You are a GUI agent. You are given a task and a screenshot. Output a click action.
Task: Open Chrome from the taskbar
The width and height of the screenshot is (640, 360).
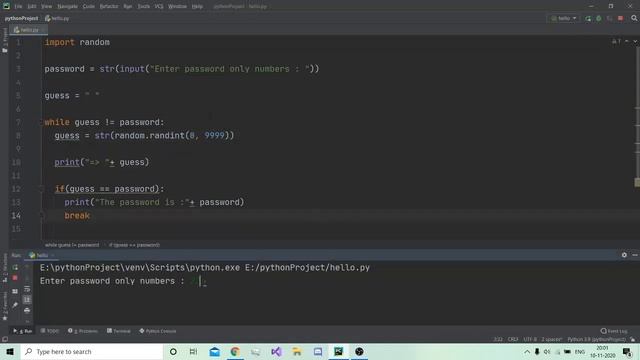point(235,351)
